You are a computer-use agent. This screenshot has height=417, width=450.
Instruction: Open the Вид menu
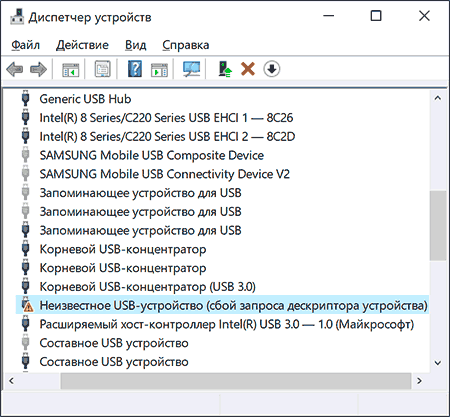point(135,45)
